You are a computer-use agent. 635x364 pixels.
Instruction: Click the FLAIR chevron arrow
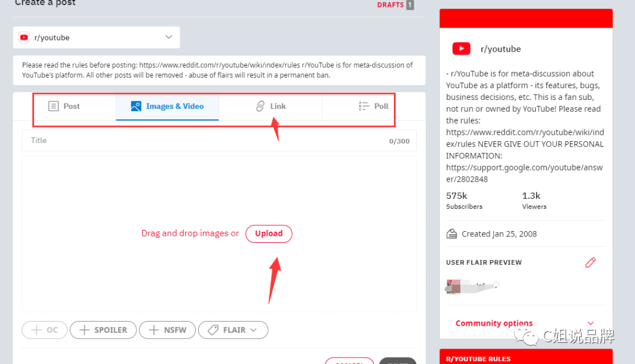point(253,330)
